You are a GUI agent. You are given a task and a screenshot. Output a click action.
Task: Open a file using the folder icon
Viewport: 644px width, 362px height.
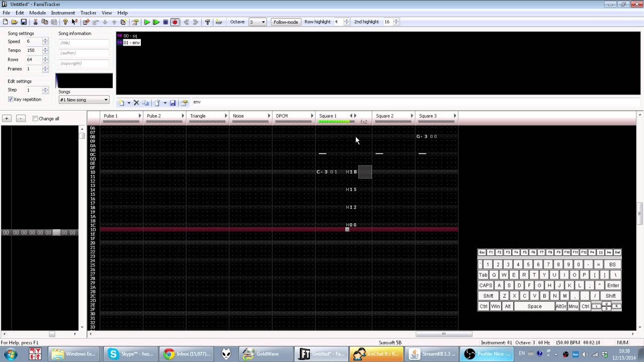[x=14, y=22]
